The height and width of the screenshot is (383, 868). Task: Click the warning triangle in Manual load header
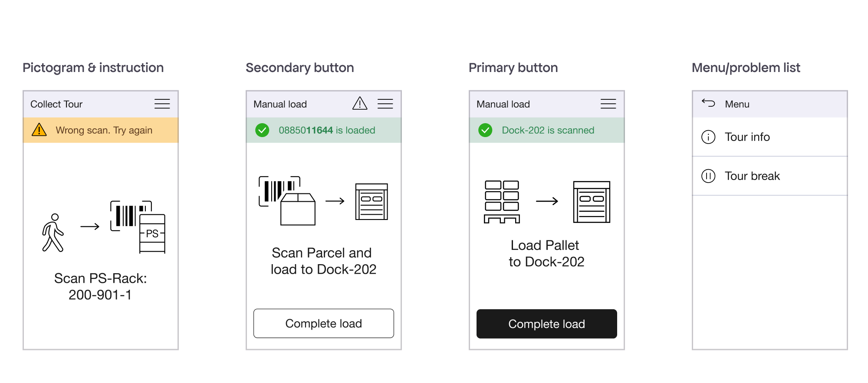point(359,104)
